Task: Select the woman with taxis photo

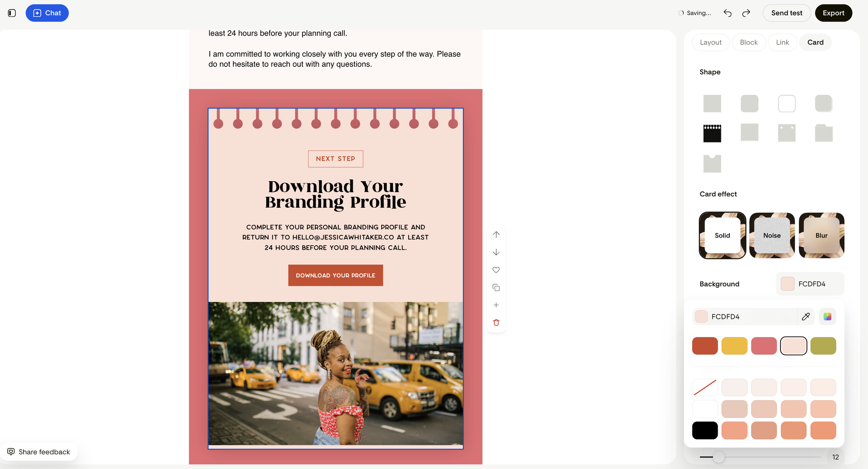Action: click(x=335, y=373)
